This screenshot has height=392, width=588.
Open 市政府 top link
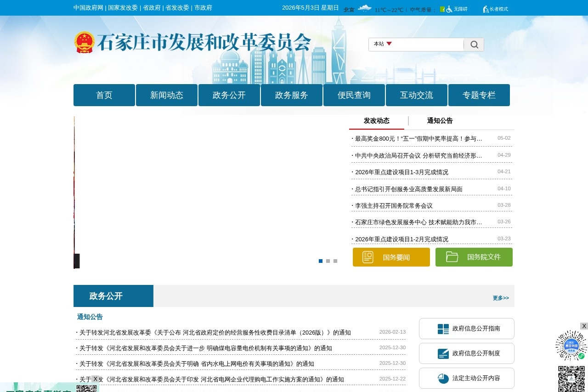[x=203, y=8]
